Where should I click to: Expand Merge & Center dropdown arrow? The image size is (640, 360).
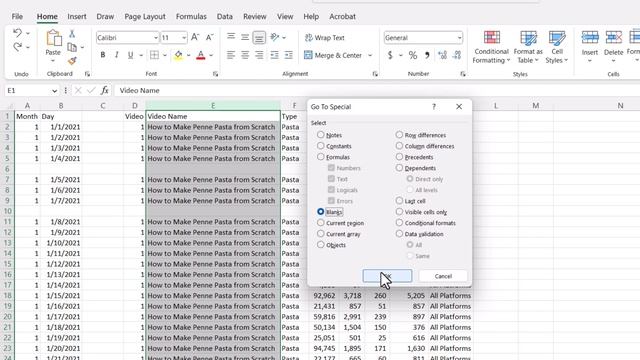(370, 55)
